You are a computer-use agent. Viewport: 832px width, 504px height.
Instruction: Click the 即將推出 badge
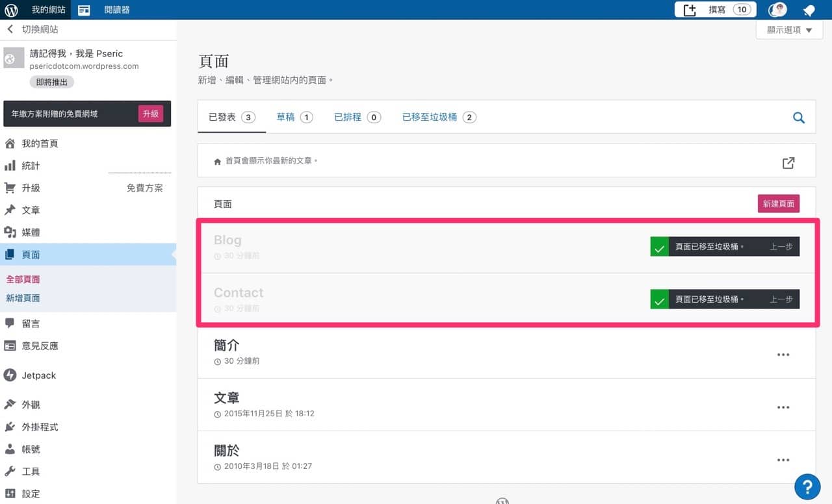(52, 82)
